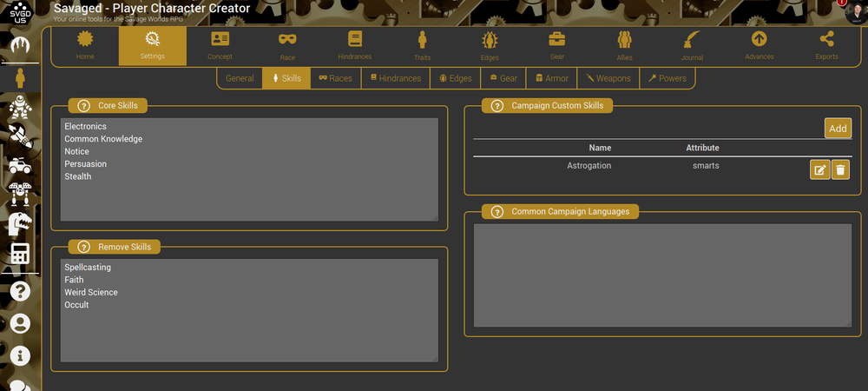Click the Persuasion line in Core Skills
Image resolution: width=868 pixels, height=391 pixels.
tap(85, 164)
